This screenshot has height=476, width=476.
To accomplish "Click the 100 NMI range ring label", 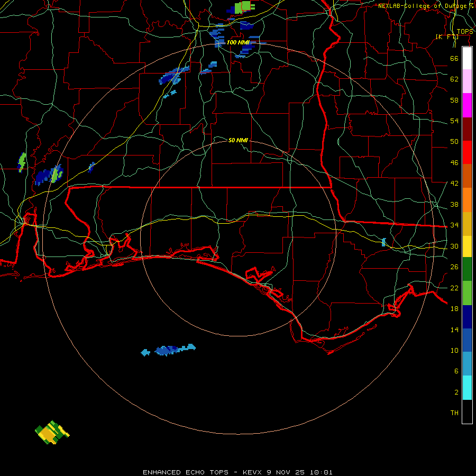I will click(x=239, y=42).
